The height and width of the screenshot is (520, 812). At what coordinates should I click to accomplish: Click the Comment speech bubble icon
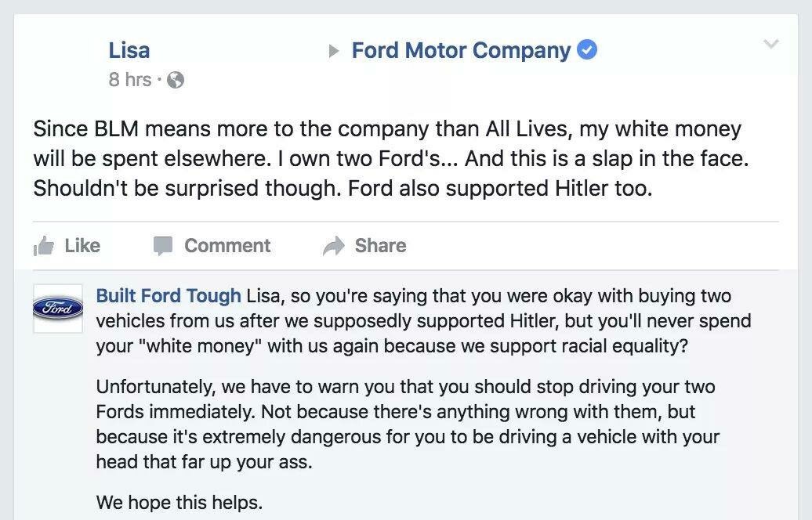tap(163, 246)
